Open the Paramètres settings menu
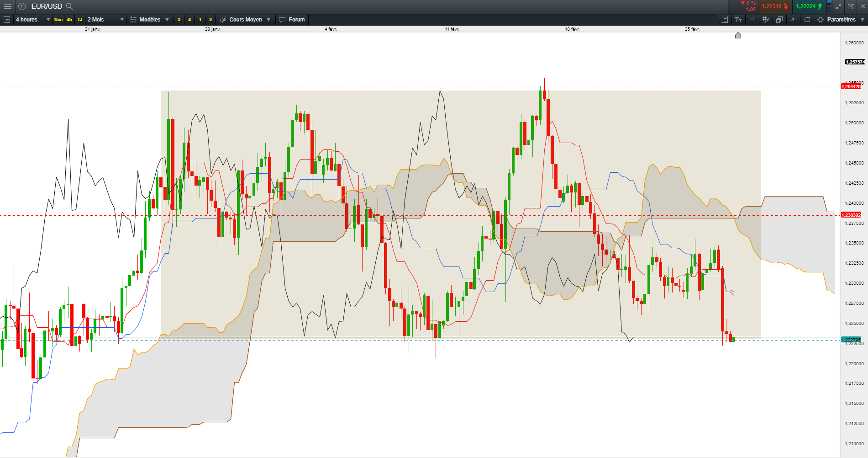Viewport: 868px width, 458px height. [841, 20]
